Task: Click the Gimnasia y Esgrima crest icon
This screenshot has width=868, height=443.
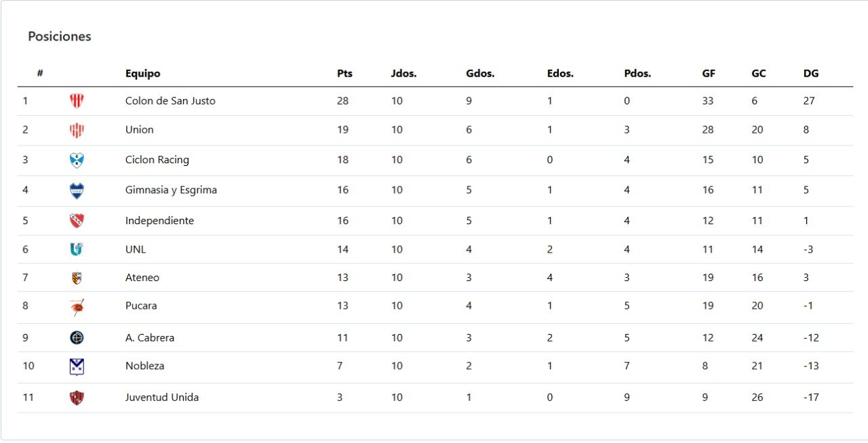Action: 77,190
